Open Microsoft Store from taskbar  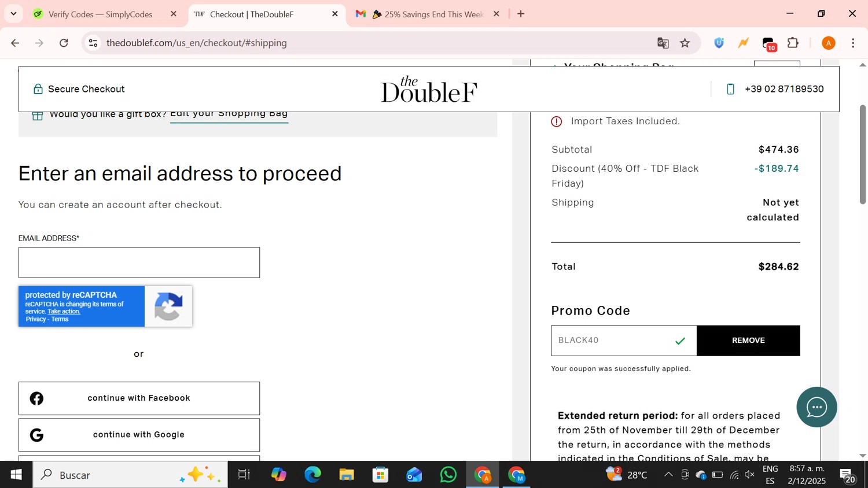(380, 475)
